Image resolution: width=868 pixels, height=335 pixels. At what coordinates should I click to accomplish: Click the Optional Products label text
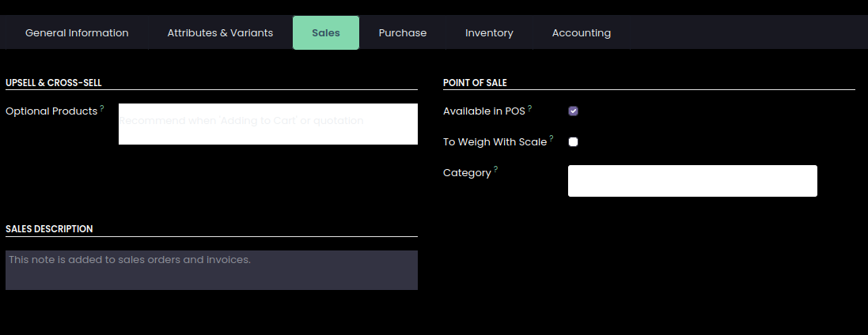coord(51,111)
